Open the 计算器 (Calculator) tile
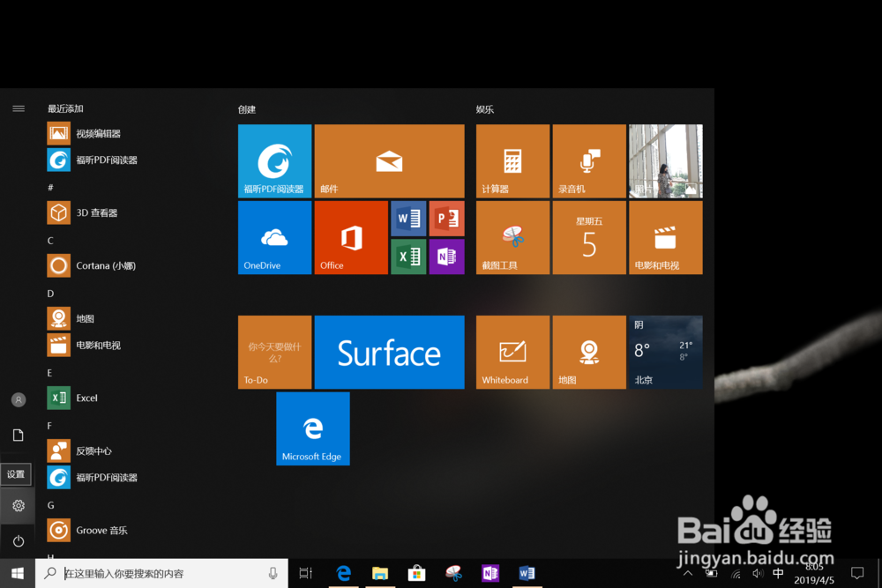The width and height of the screenshot is (882, 588). pos(512,161)
